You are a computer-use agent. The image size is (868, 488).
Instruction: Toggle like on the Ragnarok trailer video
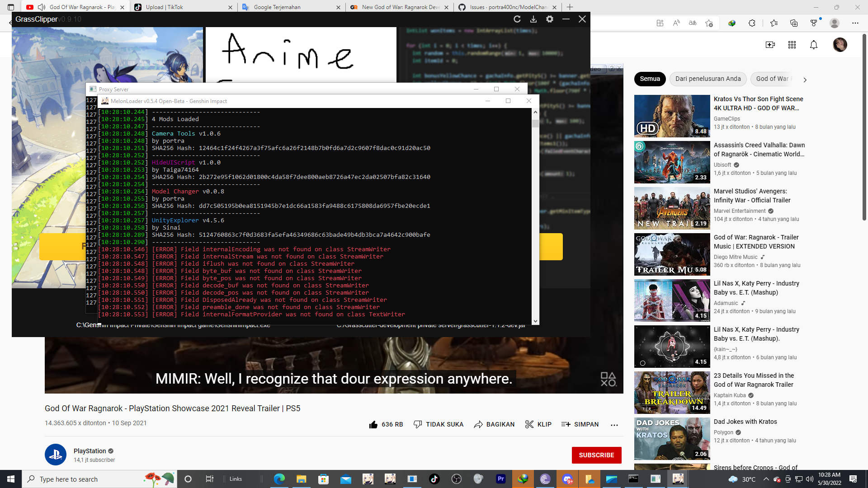(x=373, y=425)
